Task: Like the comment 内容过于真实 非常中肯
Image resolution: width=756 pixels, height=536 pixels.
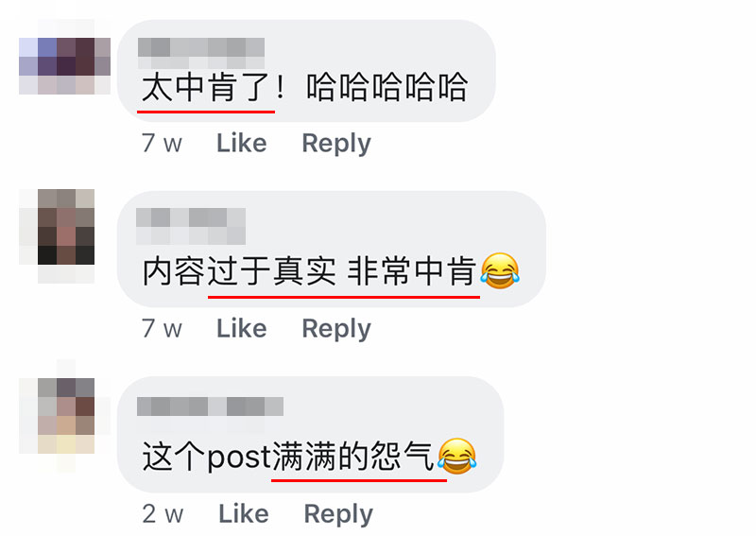Action: [x=242, y=329]
